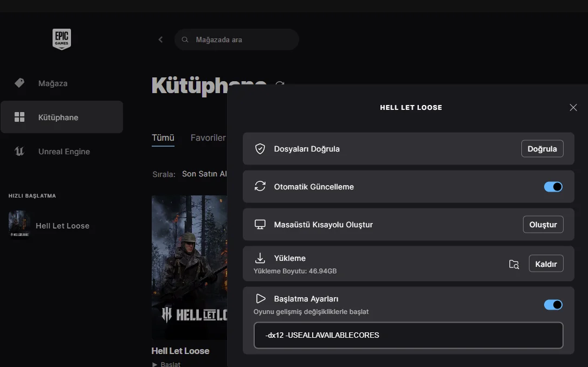Click the HELL LET LOOSE panel title
The width and height of the screenshot is (588, 367).
click(x=411, y=108)
